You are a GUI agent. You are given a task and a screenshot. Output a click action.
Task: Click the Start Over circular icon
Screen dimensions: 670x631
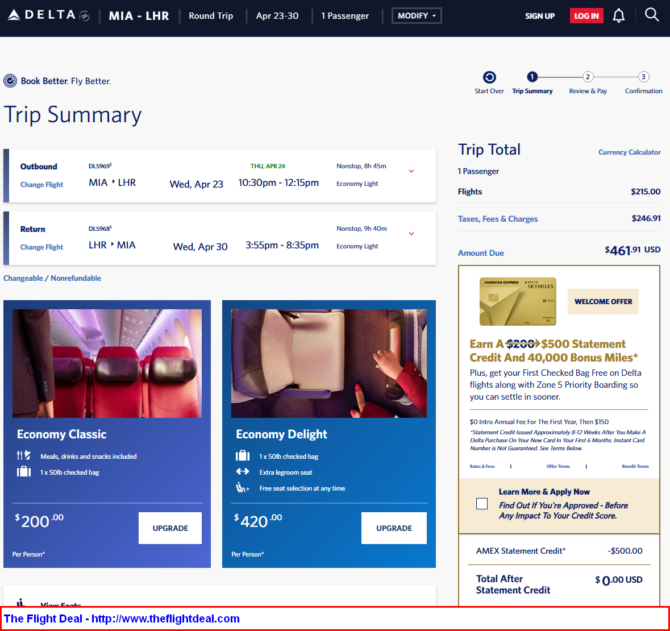click(x=489, y=77)
